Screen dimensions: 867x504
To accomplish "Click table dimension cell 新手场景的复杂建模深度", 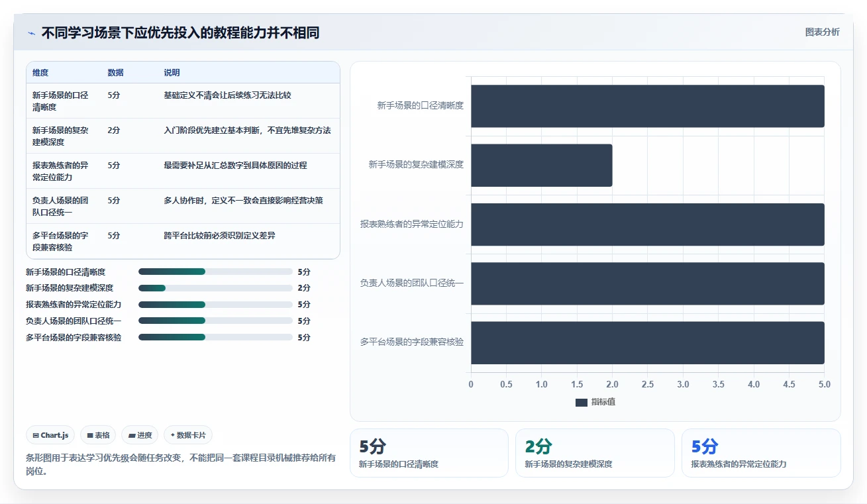I will click(x=60, y=136).
